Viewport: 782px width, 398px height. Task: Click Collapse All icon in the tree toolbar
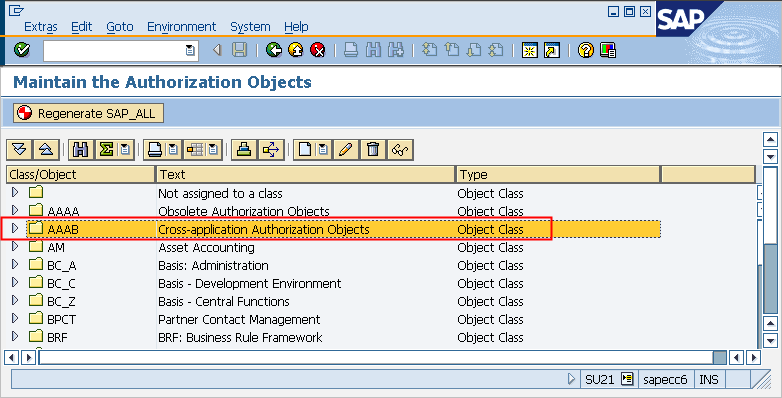pyautogui.click(x=46, y=150)
